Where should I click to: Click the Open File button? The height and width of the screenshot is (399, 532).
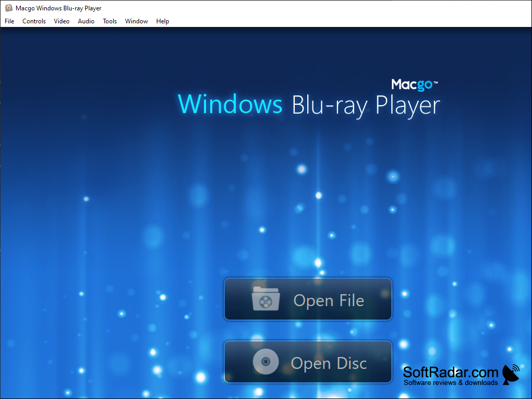(308, 299)
